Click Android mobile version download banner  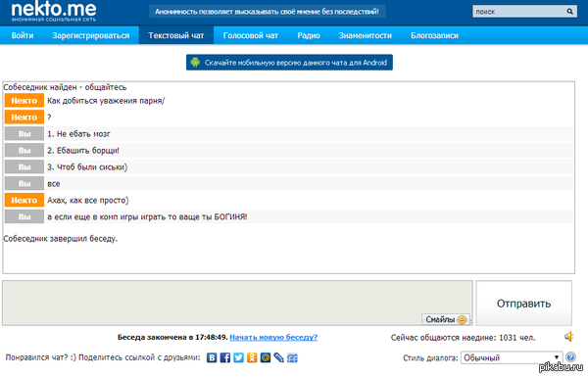point(289,63)
